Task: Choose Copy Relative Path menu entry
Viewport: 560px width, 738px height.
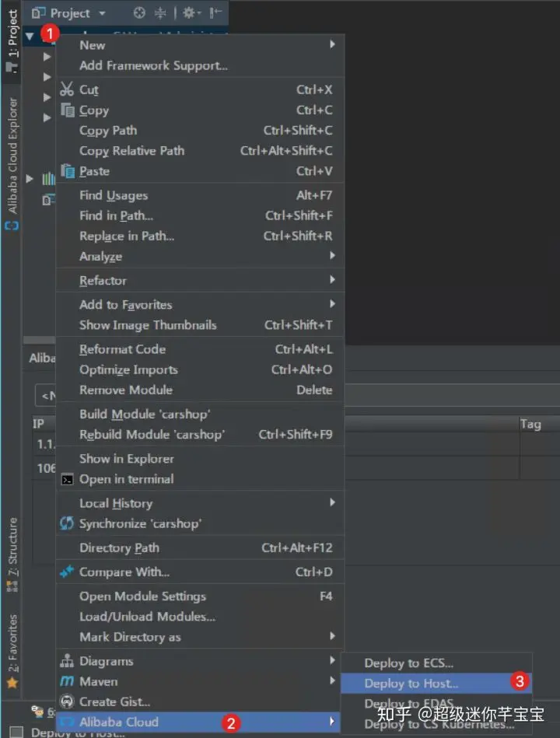Action: coord(201,151)
